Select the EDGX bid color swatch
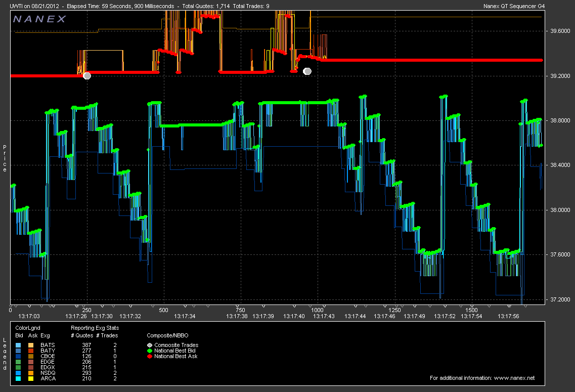 point(18,367)
